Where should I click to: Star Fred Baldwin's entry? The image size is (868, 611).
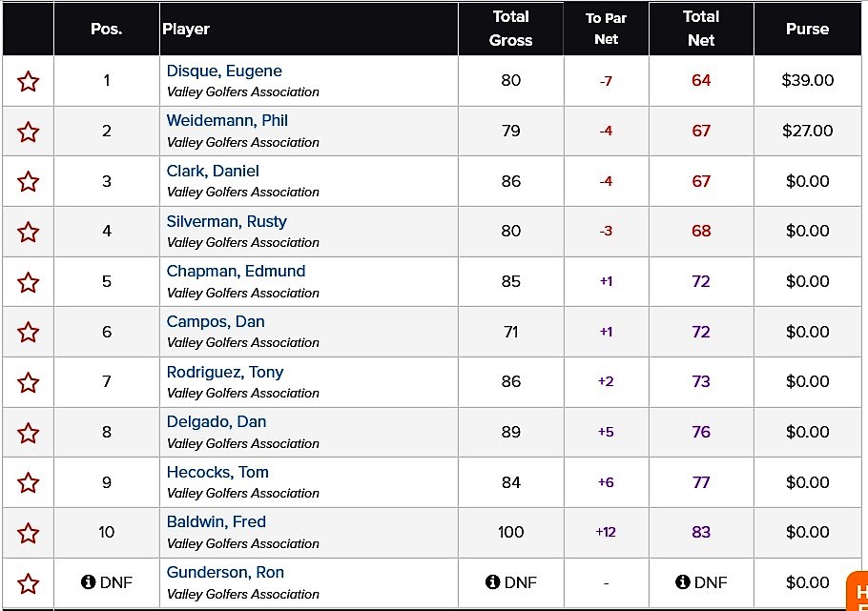[29, 533]
